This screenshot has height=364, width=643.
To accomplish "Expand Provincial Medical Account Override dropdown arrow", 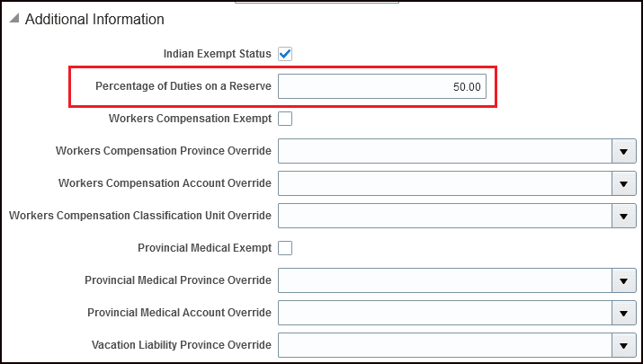I will point(623,313).
